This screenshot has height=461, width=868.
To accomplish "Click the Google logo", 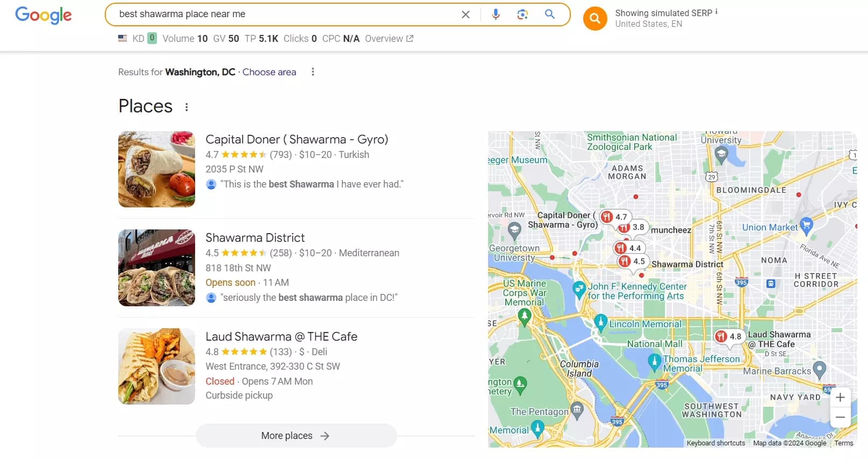I will [44, 15].
